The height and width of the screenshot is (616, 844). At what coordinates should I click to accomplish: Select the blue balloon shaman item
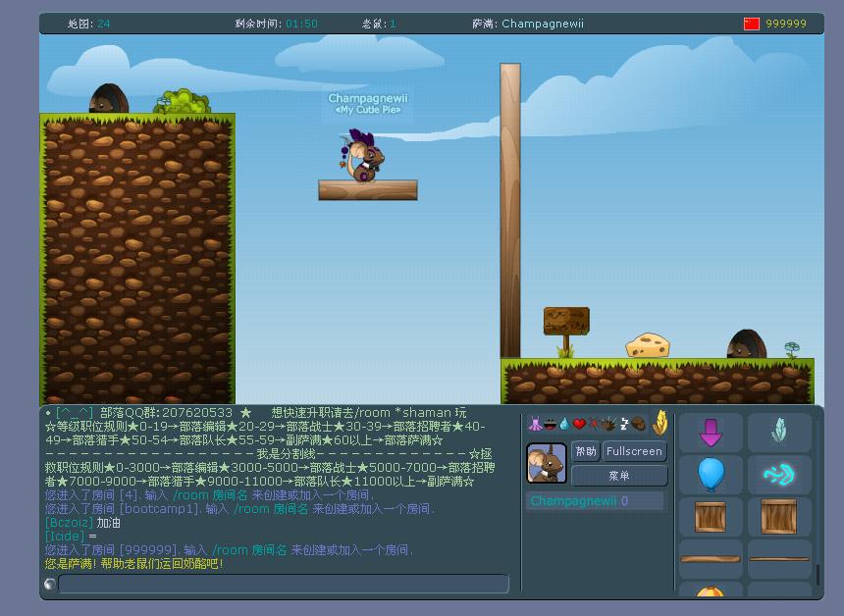tap(711, 475)
